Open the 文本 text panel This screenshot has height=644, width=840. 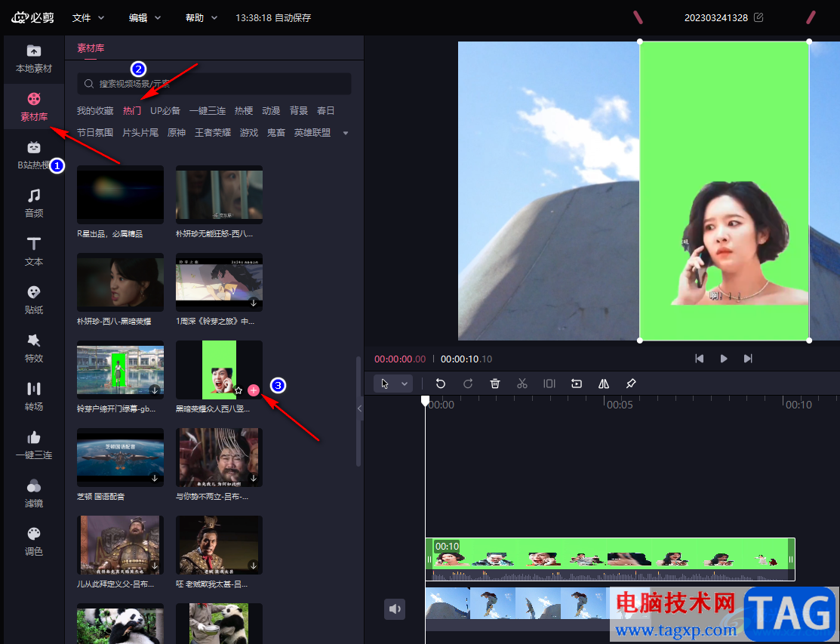pos(34,251)
